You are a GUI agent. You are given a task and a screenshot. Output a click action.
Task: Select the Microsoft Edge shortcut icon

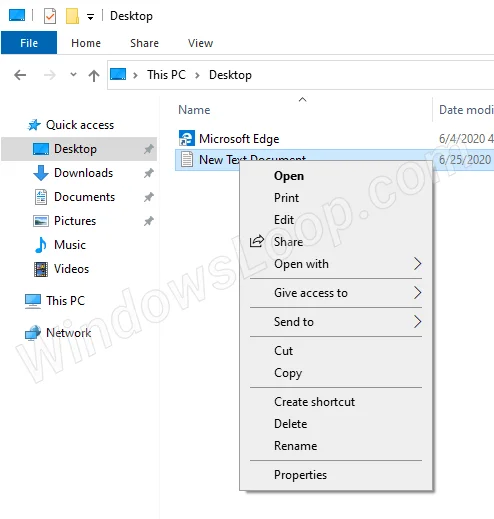tap(187, 138)
